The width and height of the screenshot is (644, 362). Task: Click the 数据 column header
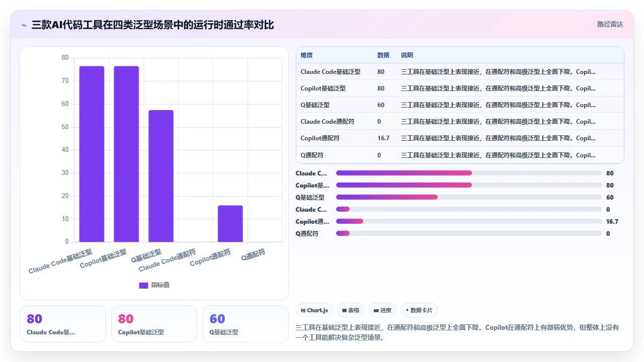point(383,55)
